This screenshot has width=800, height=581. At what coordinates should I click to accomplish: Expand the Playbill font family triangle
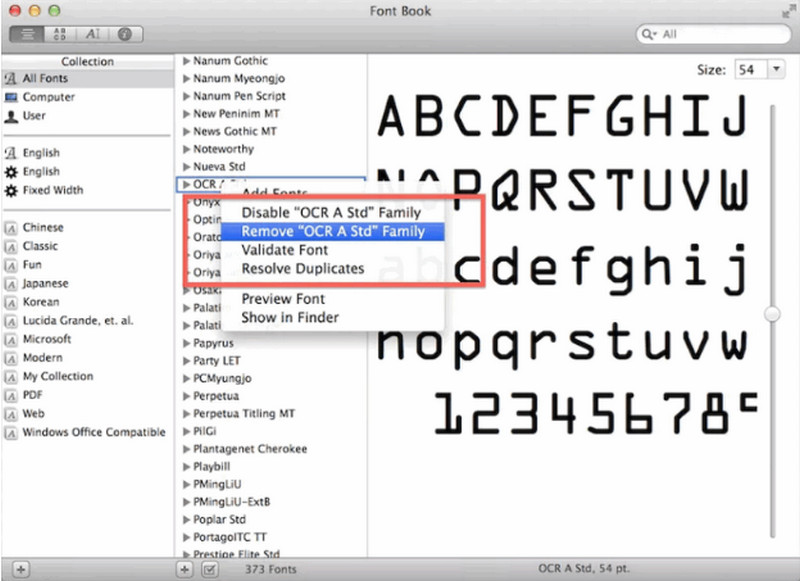point(186,467)
